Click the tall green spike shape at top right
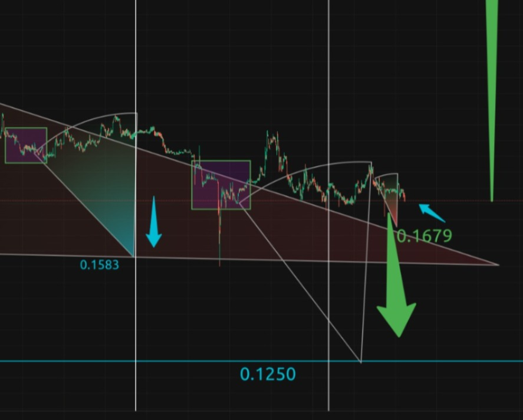 click(492, 100)
